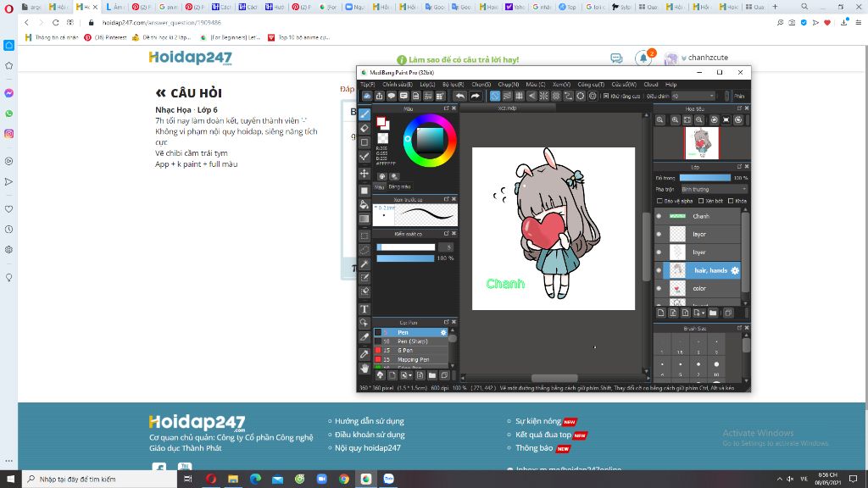Screen dimensions: 868x488
Task: Zoom out via Navigator panel magnifier
Action: click(699, 119)
